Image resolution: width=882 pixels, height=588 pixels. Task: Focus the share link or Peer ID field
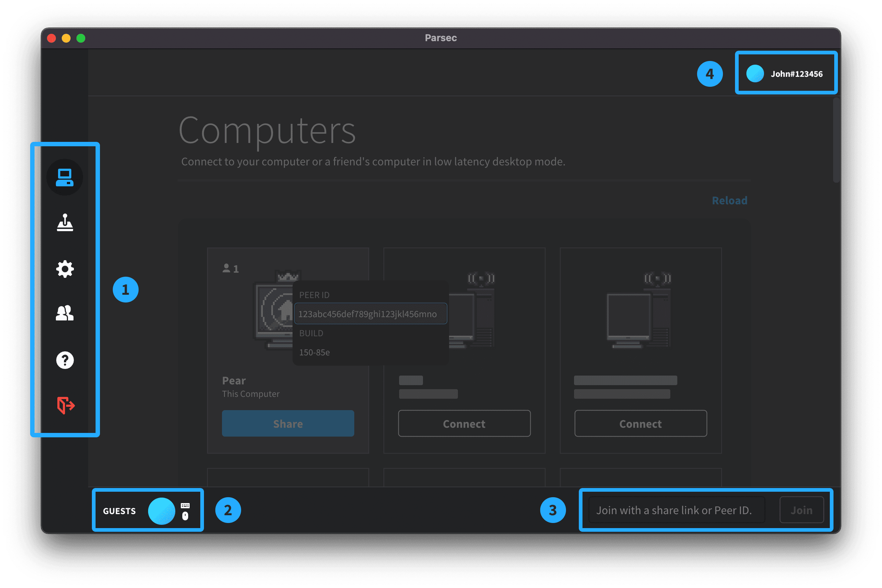point(676,510)
